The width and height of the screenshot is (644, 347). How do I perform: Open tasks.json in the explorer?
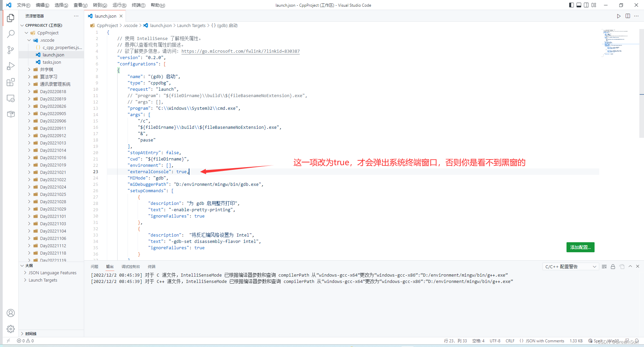pyautogui.click(x=52, y=62)
